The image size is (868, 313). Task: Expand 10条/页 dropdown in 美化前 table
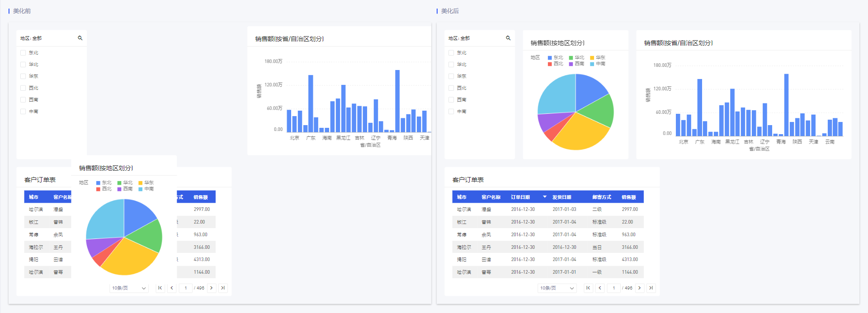[x=129, y=288]
